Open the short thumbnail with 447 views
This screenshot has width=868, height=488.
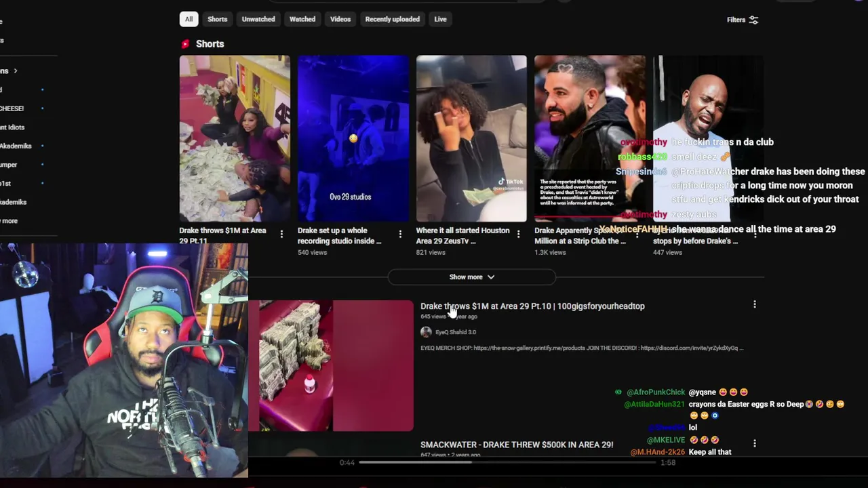coord(708,138)
